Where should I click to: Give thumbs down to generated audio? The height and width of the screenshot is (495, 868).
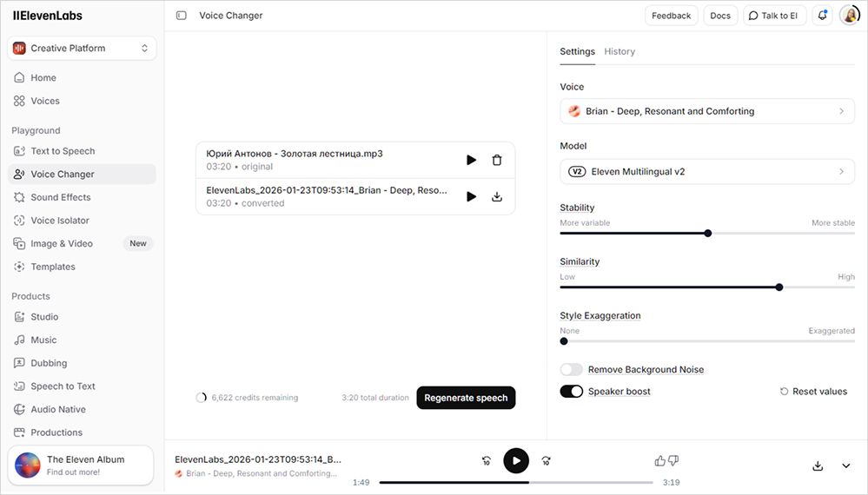point(673,461)
